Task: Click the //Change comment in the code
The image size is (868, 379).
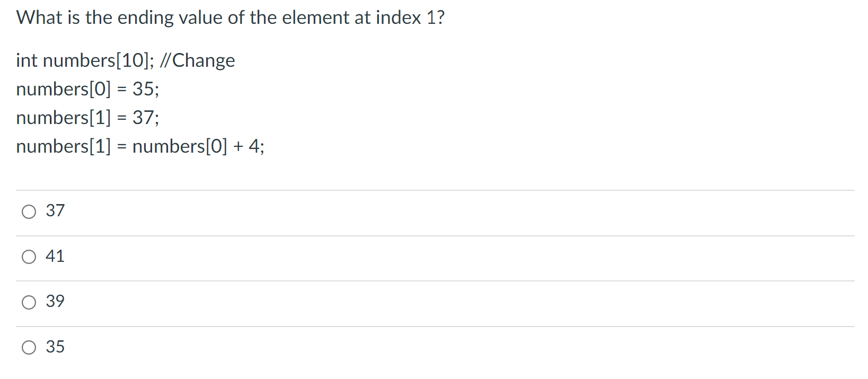Action: coord(199,60)
